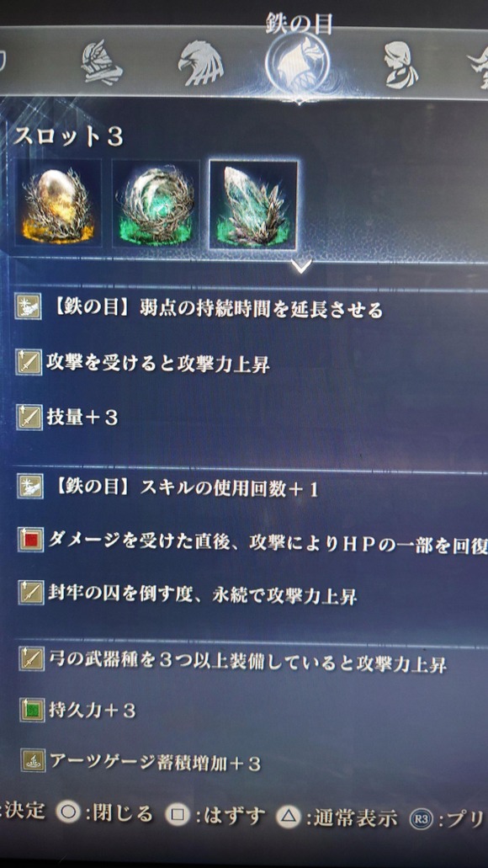
Task: Select the eagle head character tab
Action: 200,62
